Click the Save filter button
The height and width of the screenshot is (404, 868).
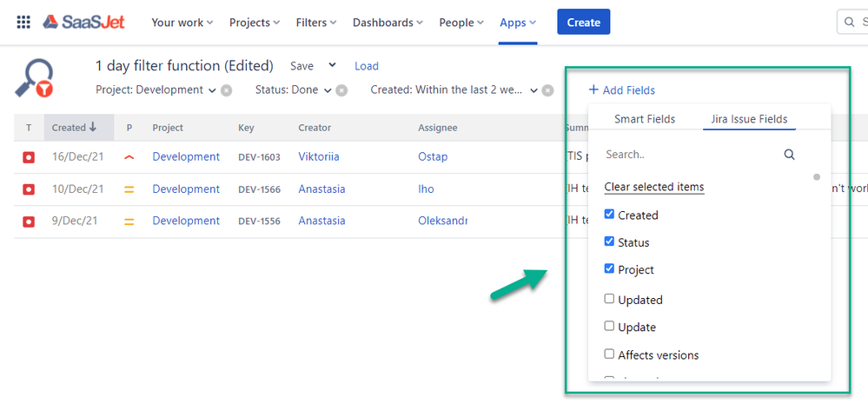coord(301,66)
